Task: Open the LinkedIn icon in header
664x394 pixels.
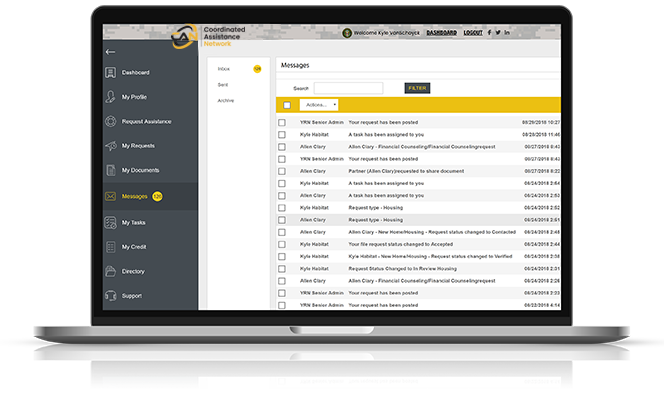Action: [507, 33]
